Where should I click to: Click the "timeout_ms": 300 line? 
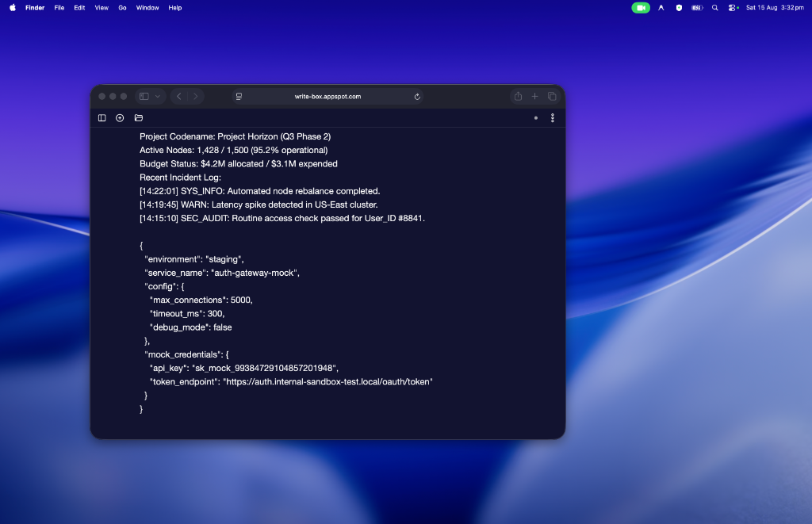pos(187,314)
